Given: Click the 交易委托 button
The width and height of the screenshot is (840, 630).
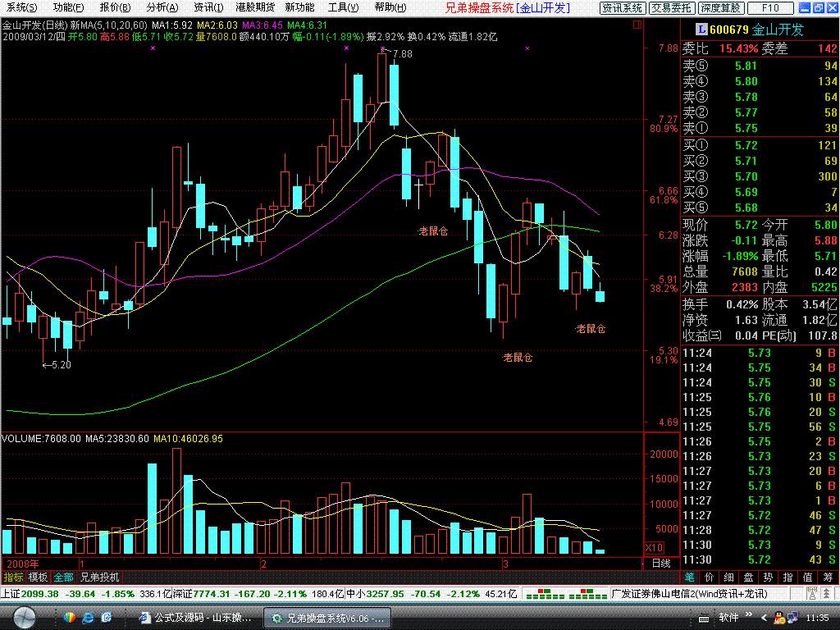Looking at the screenshot, I should tap(672, 8).
